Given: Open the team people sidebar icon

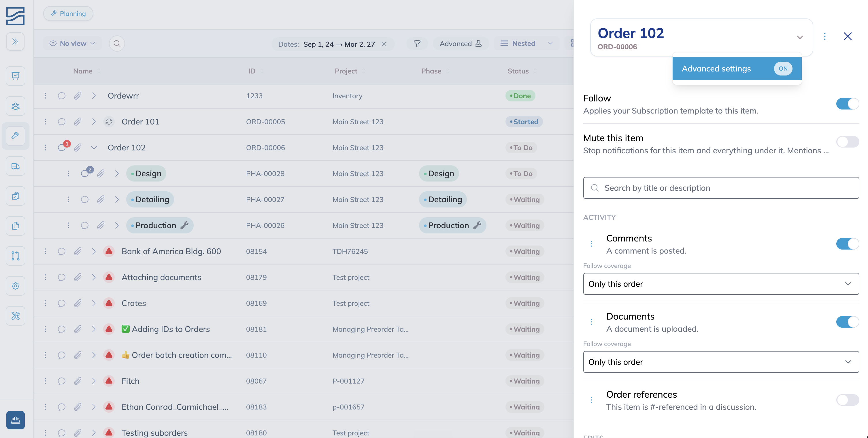Looking at the screenshot, I should click(15, 106).
